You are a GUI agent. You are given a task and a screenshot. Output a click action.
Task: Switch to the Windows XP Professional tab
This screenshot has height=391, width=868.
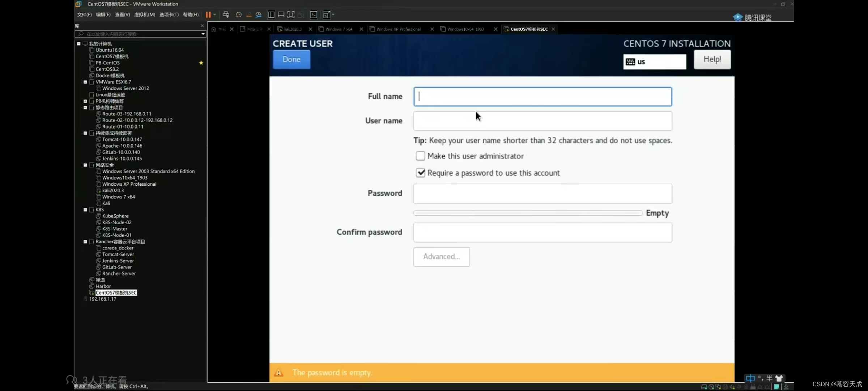pos(398,29)
